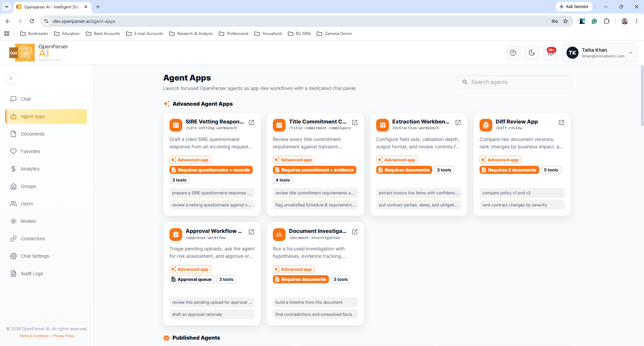
Task: Open Favorites in sidebar
Action: (46, 151)
